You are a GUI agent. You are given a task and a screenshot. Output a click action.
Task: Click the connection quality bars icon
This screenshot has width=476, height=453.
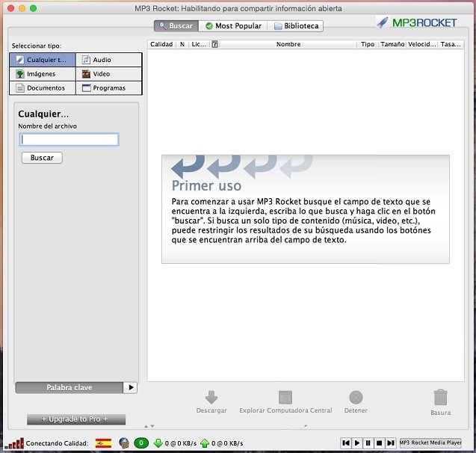[x=14, y=443]
